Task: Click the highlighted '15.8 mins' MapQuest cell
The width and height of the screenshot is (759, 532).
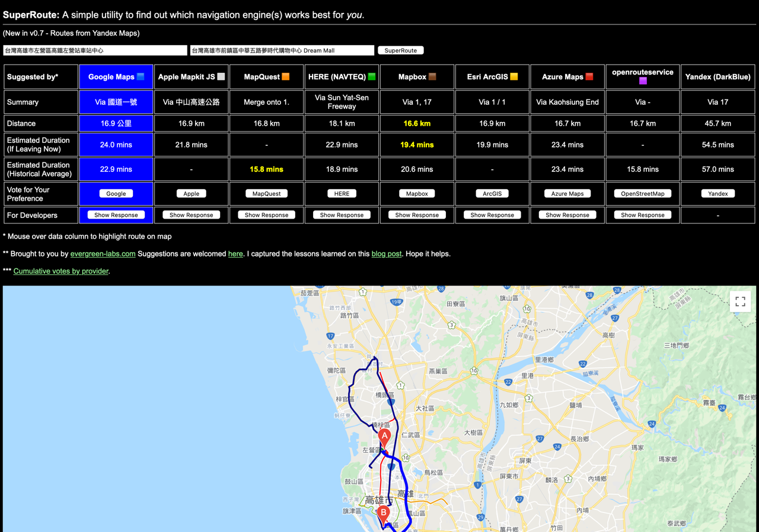Action: 267,169
